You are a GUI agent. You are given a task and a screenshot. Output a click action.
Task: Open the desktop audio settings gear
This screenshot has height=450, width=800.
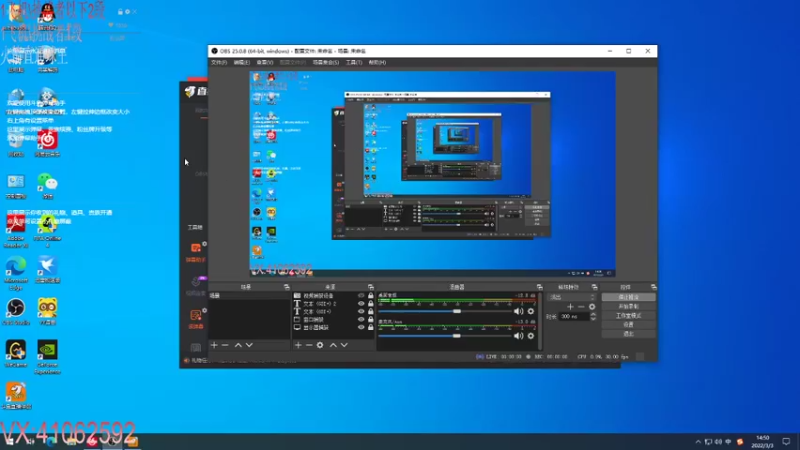(531, 311)
